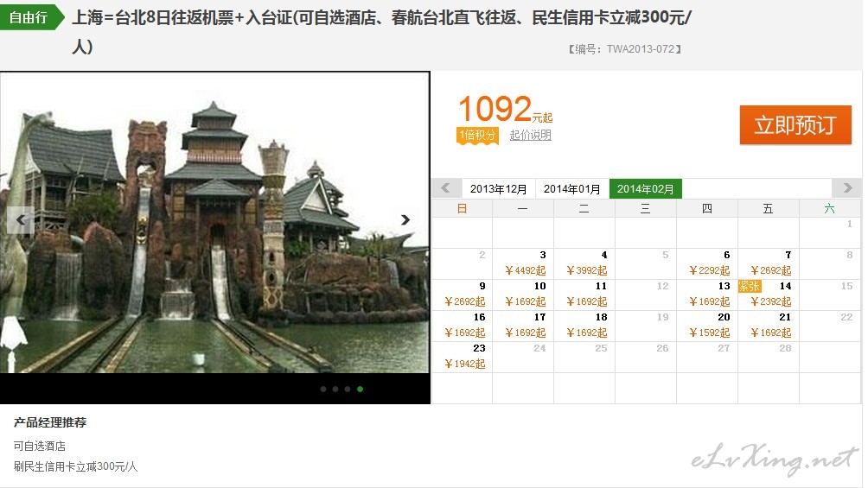Choose February 7 priced ¥2692起
This screenshot has height=488, width=868.
(769, 263)
